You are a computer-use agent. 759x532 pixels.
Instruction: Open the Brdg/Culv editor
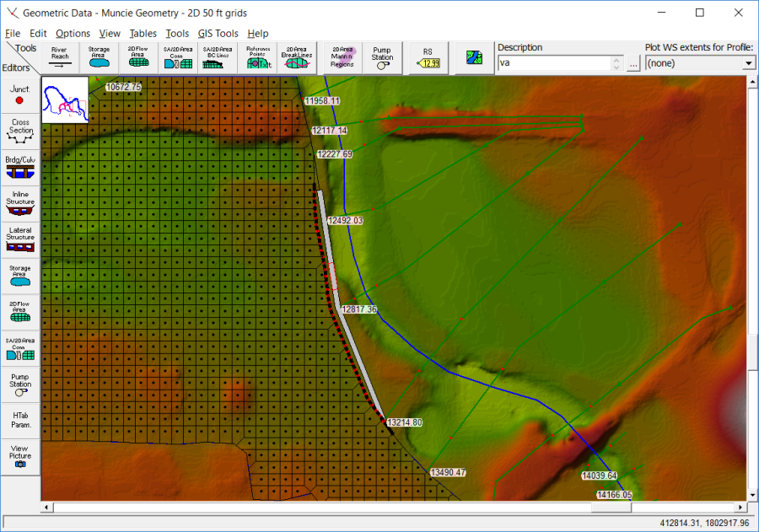(19, 166)
